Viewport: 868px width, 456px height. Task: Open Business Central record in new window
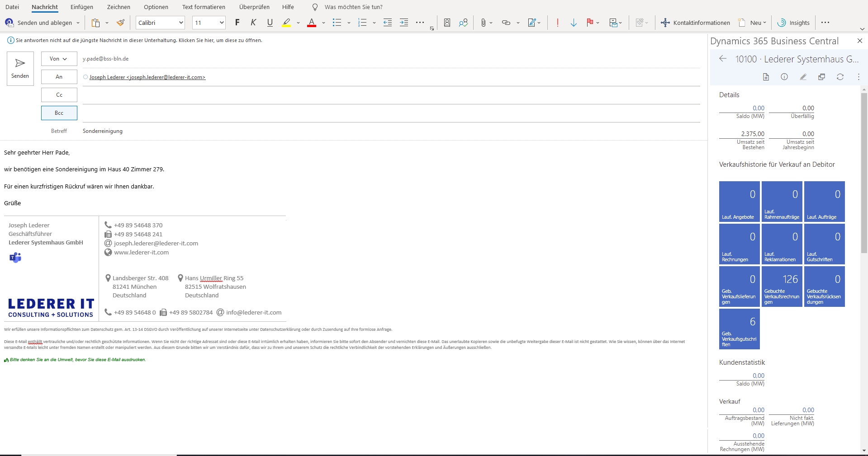pos(821,77)
